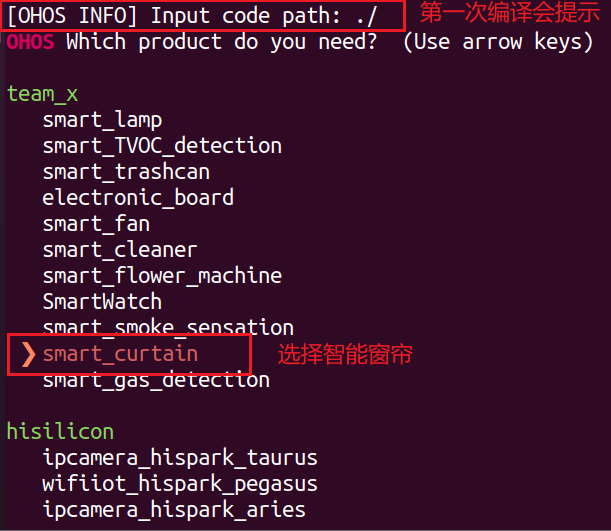Select the smart_lamp product option
The image size is (611, 531).
pyautogui.click(x=102, y=120)
